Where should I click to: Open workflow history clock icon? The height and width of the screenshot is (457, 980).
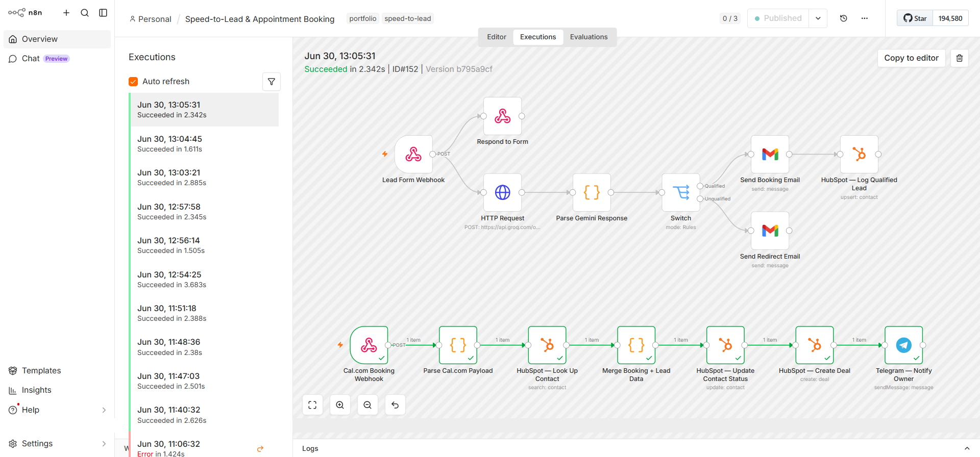click(844, 18)
